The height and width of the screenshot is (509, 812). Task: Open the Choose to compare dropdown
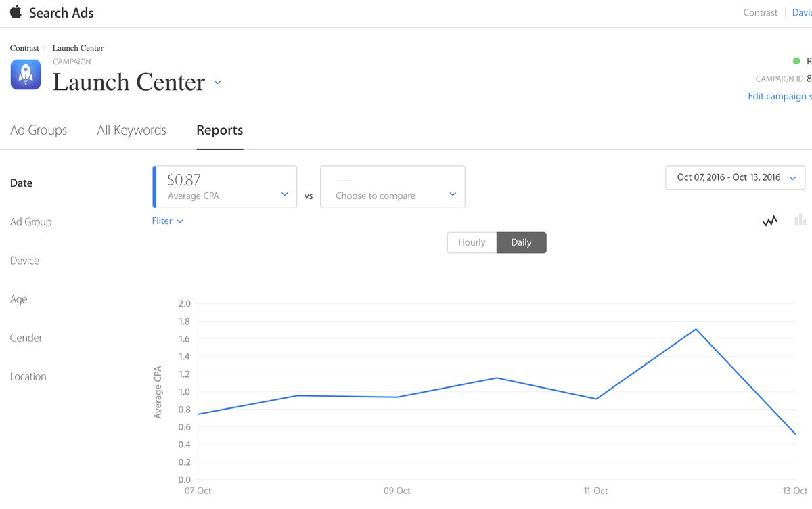click(x=392, y=187)
